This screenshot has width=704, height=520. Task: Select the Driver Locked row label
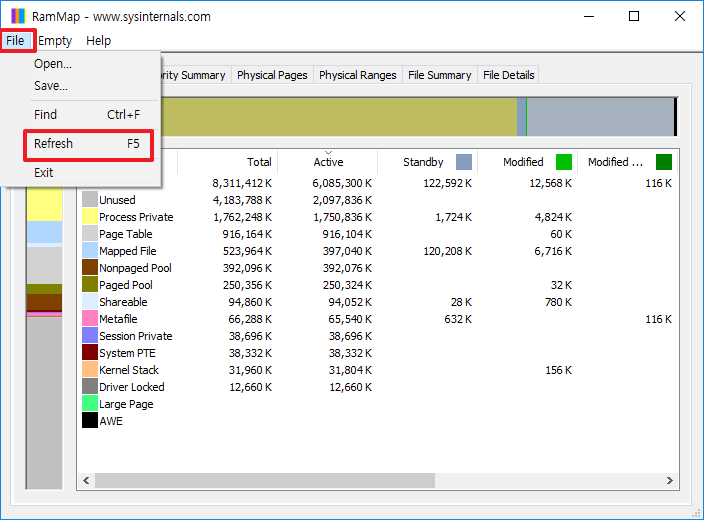click(x=132, y=387)
